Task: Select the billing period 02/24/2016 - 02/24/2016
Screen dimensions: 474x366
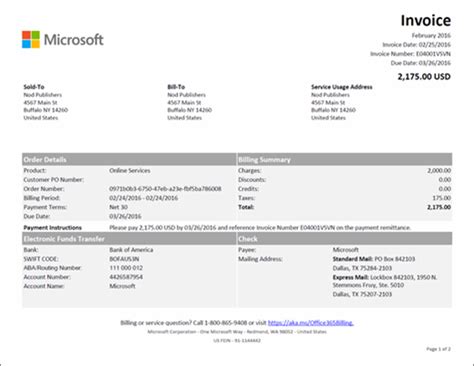Action: click(144, 198)
